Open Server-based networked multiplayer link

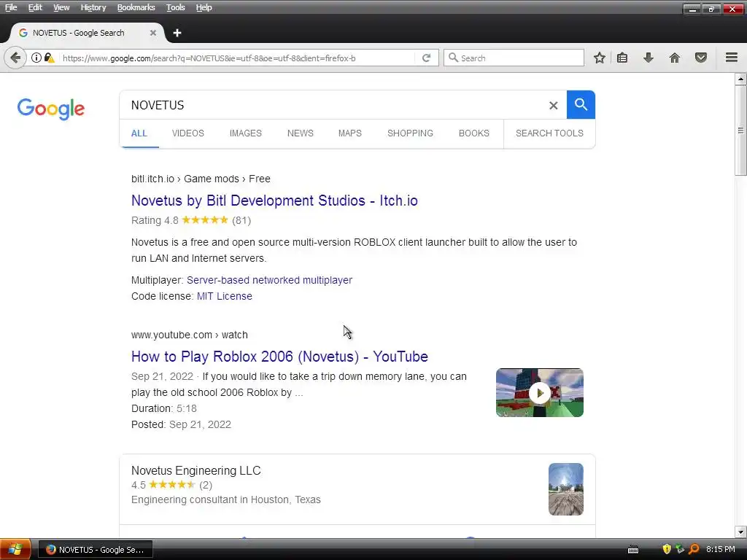click(269, 280)
